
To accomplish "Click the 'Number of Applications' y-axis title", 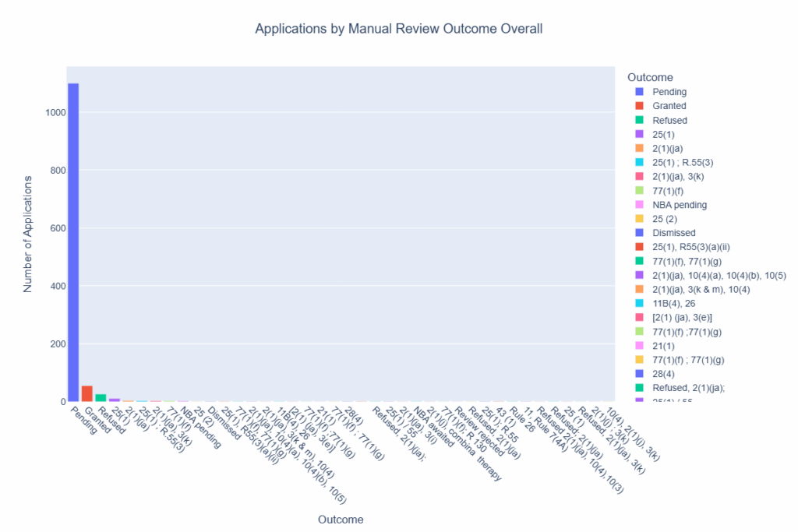I will (28, 234).
